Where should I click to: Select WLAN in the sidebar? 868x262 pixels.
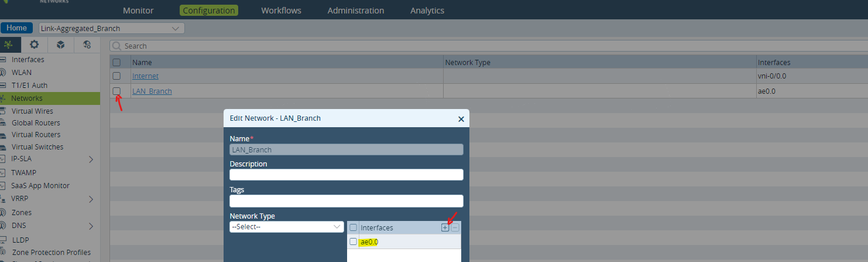click(22, 73)
